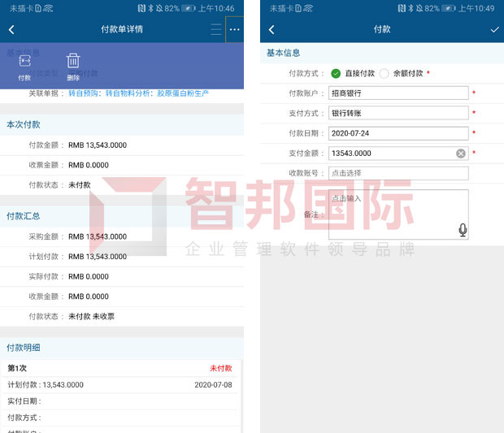Go back from the 付款 form screen
The height and width of the screenshot is (433, 504).
(271, 29)
